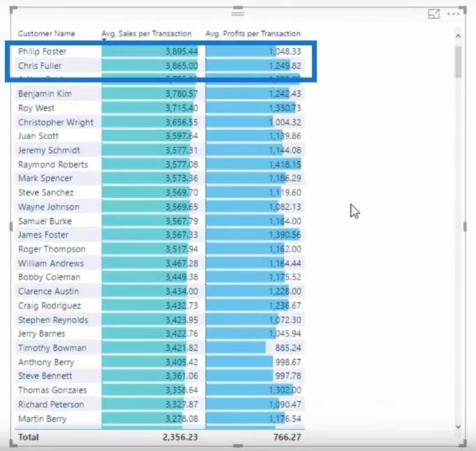Select the Martin Berry row name
The width and height of the screenshot is (476, 451).
[43, 418]
